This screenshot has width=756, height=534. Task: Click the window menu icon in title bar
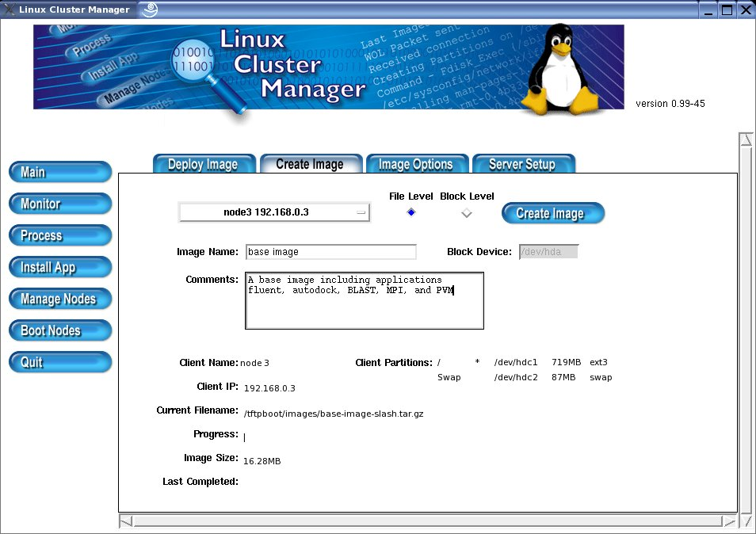coord(9,10)
